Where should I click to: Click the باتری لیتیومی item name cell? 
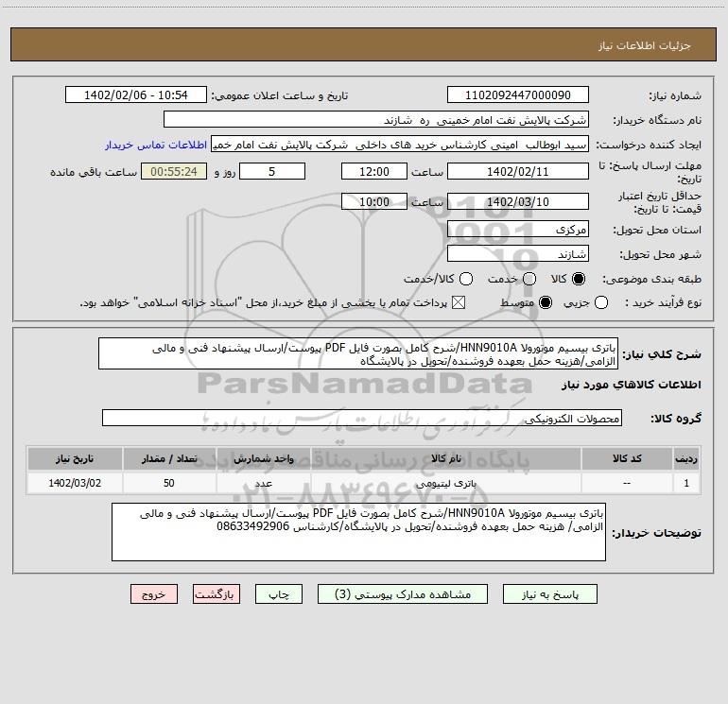(445, 483)
